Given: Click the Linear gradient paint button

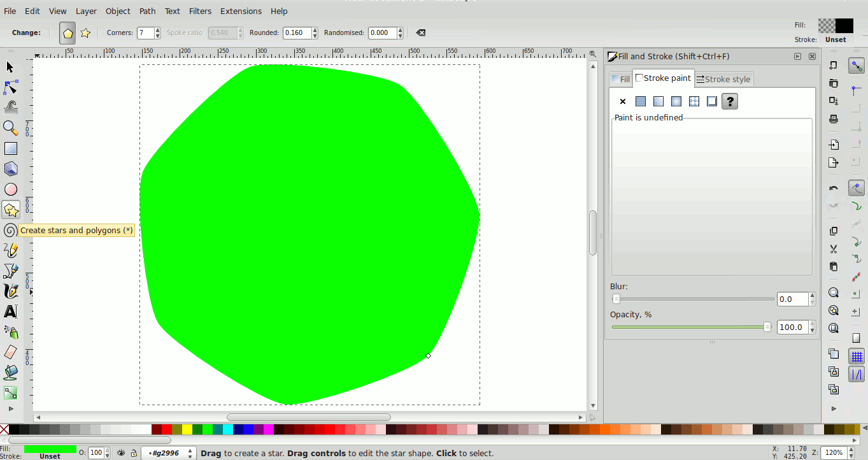Looking at the screenshot, I should click(x=658, y=101).
